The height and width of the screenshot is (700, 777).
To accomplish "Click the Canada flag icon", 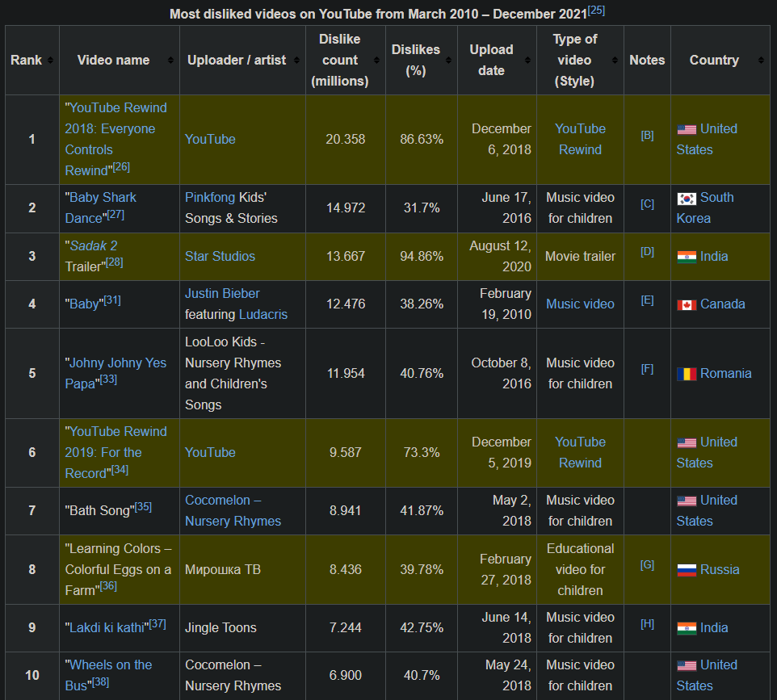I will click(x=687, y=305).
